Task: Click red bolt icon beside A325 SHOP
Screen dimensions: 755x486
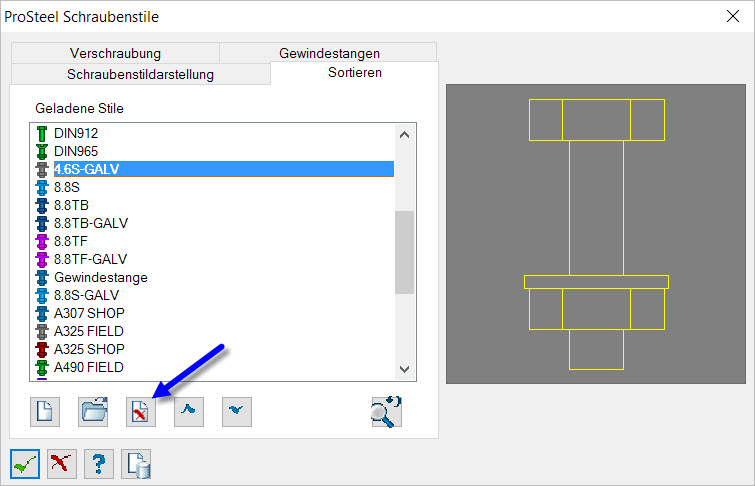Action: [x=42, y=349]
